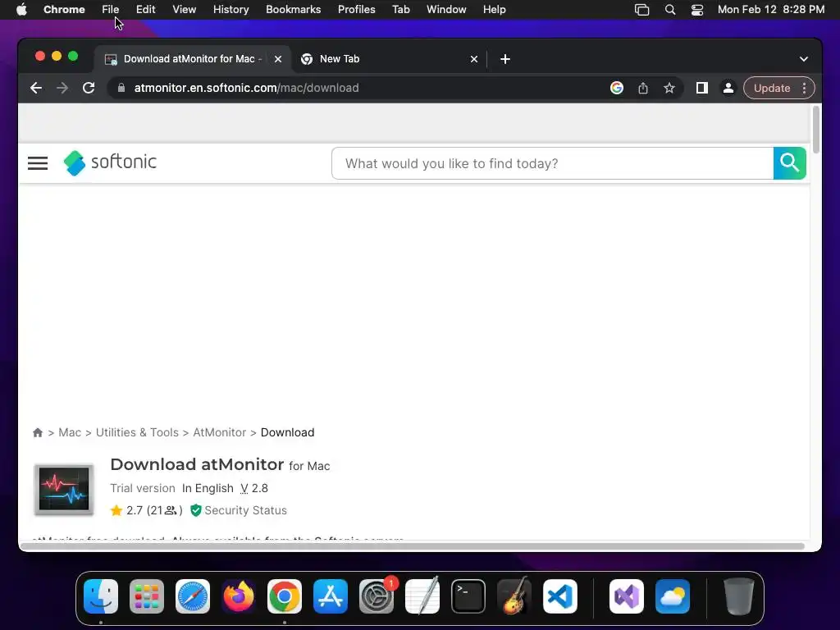Launch Safari from the dock
Viewport: 840px width, 630px height.
coord(193,596)
